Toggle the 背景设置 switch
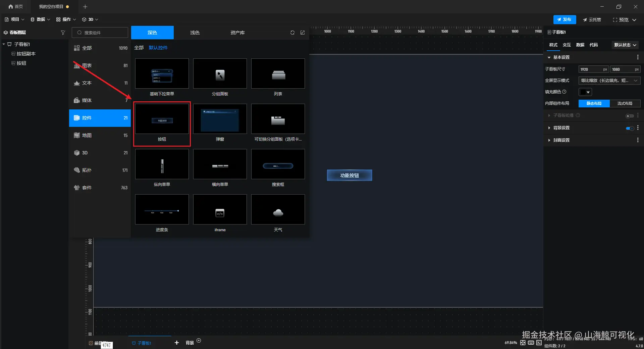Viewport: 644px width, 349px height. [x=630, y=128]
